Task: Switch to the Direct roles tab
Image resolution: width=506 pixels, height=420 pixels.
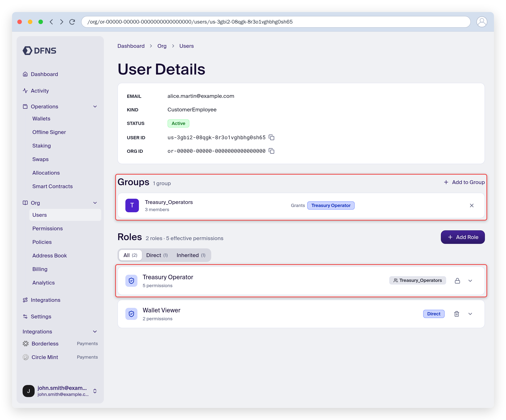Action: coord(157,255)
